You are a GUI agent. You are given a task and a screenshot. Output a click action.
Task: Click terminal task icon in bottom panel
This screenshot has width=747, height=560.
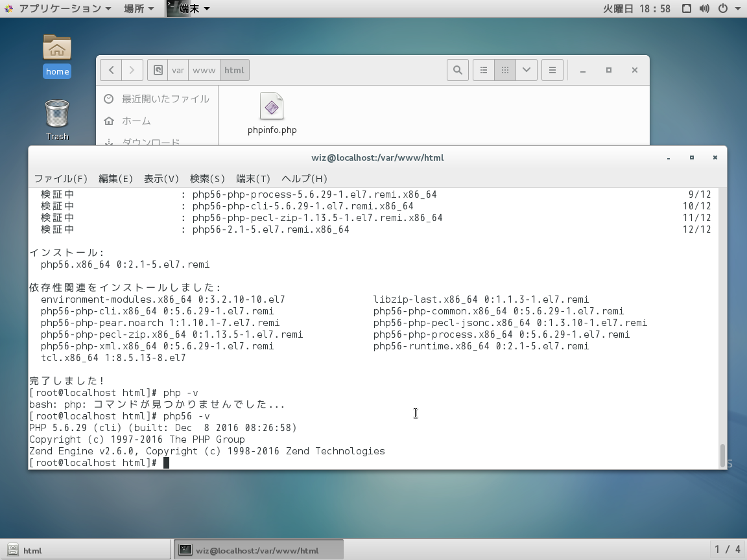coord(185,550)
